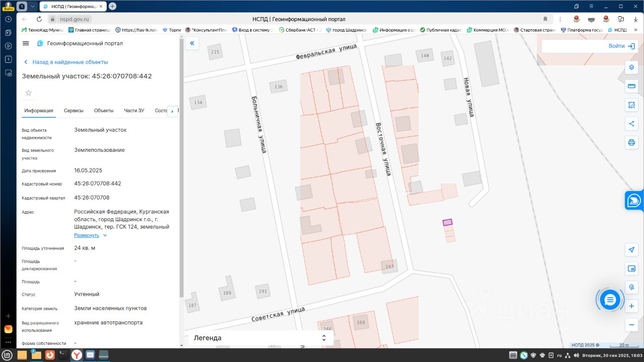Open the hamburger main menu
This screenshot has height=362, width=644.
tap(26, 44)
